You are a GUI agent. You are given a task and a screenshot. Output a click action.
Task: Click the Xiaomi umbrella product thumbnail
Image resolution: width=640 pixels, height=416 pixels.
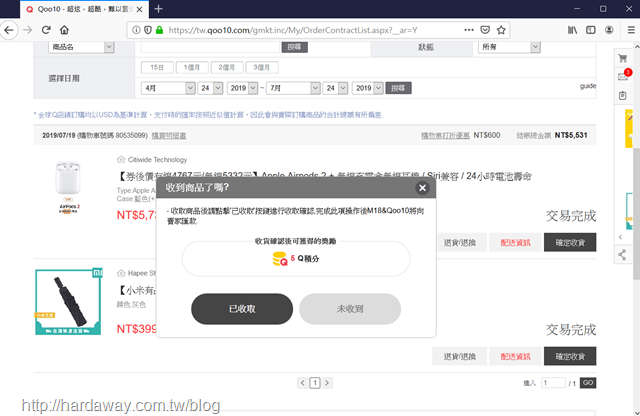[x=68, y=302]
